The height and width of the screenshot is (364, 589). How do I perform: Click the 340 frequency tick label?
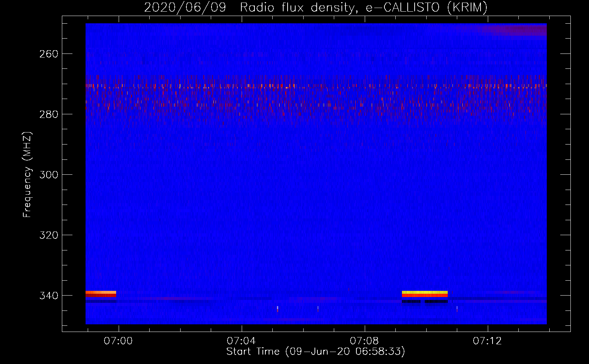pos(49,296)
